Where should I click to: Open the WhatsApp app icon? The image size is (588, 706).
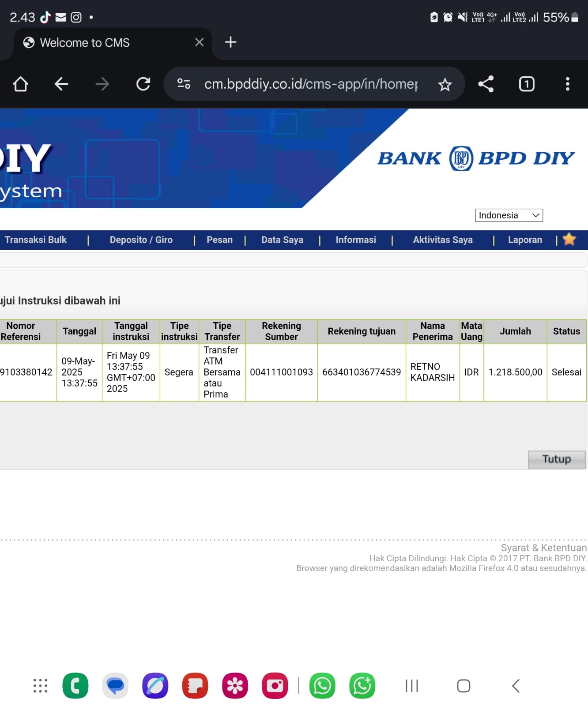pyautogui.click(x=322, y=686)
